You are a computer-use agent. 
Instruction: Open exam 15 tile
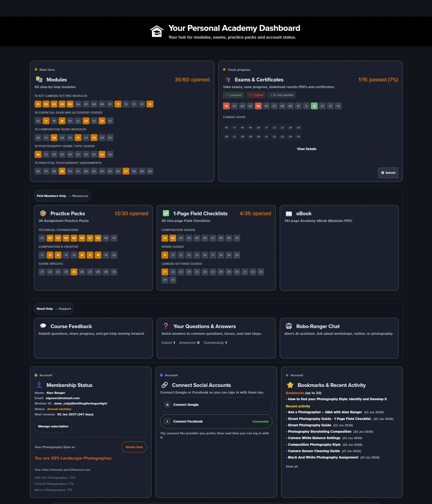(x=338, y=106)
